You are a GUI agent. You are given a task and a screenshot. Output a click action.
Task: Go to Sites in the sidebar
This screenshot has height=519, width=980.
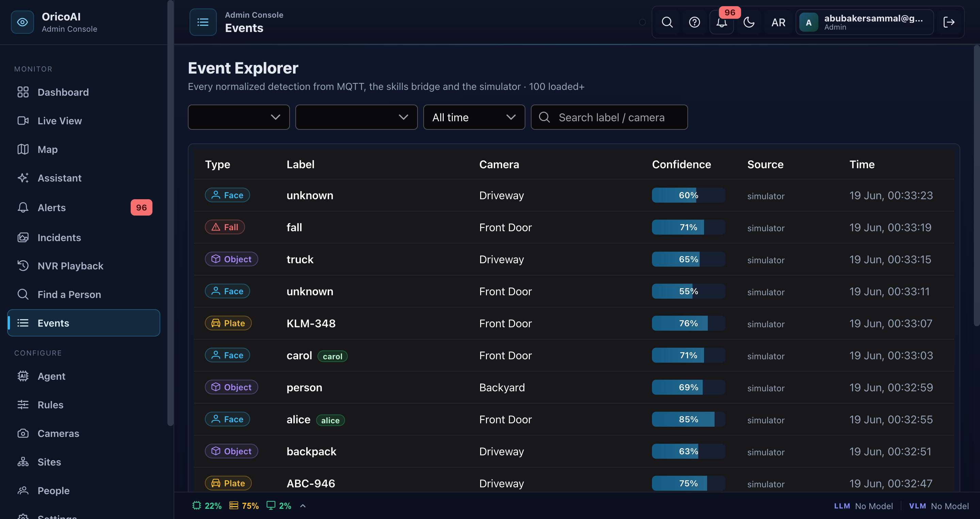[84, 462]
